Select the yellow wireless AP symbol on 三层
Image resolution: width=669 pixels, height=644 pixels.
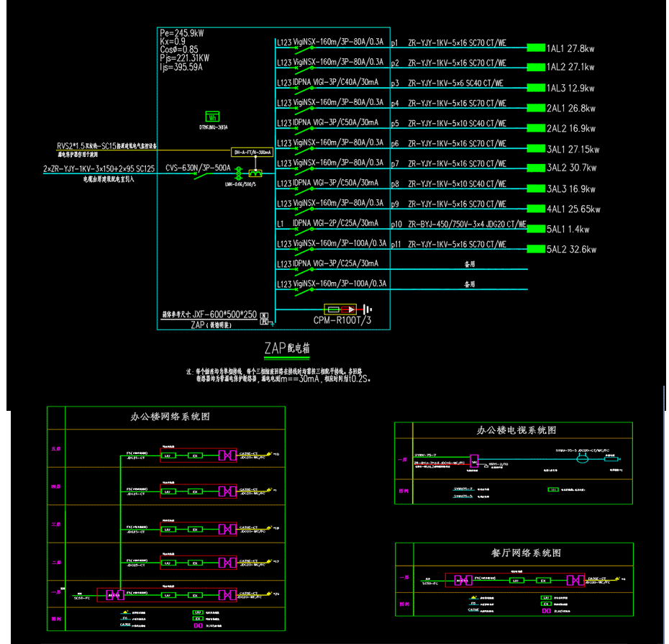click(270, 527)
